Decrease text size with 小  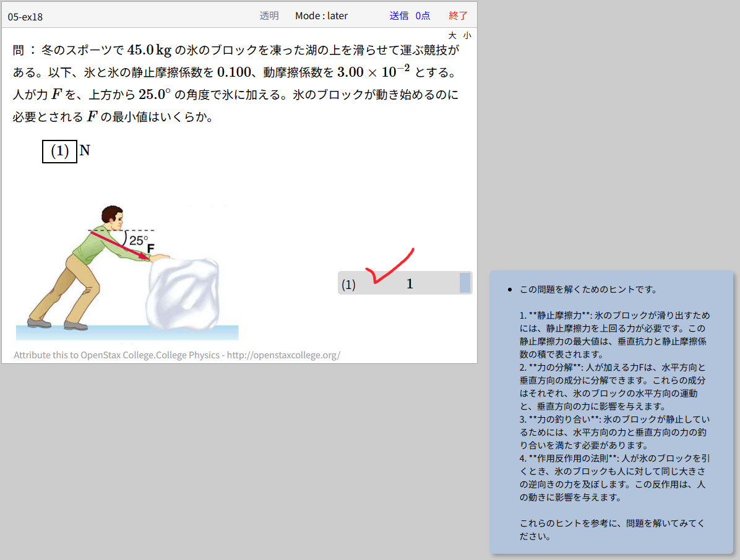click(467, 35)
